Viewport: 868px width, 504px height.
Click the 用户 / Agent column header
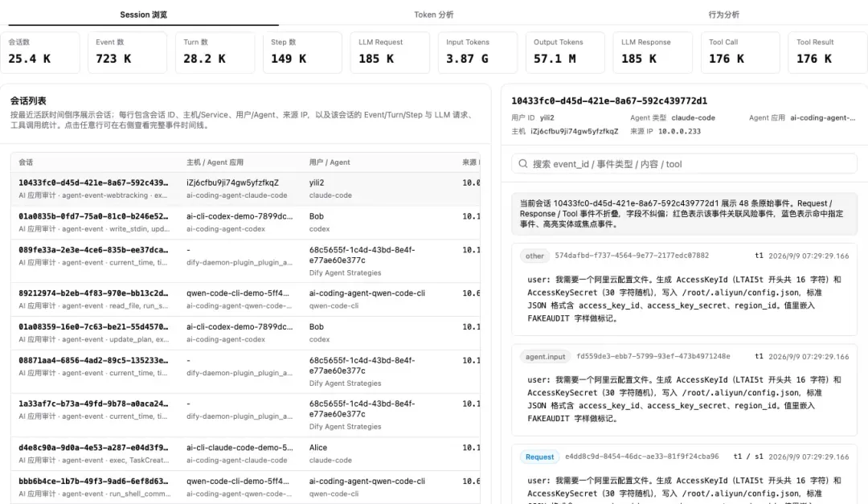[330, 162]
